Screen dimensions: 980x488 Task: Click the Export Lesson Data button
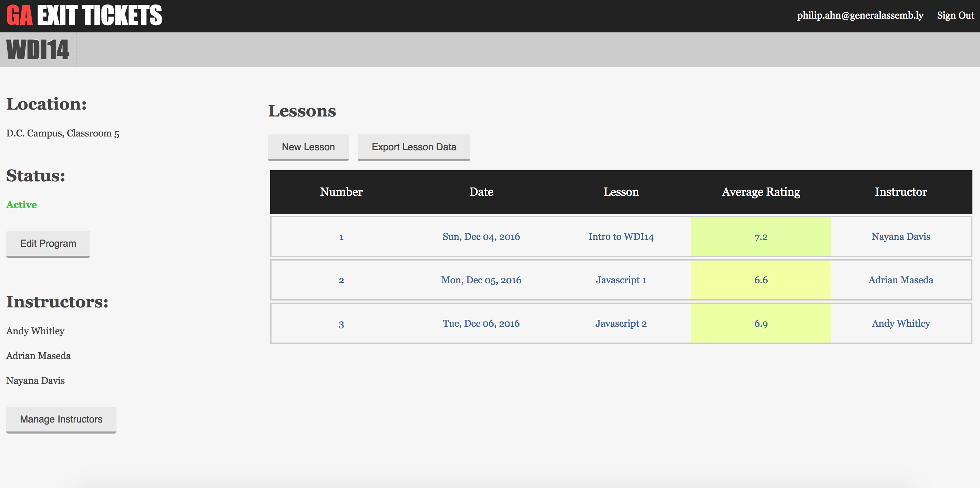coord(413,146)
